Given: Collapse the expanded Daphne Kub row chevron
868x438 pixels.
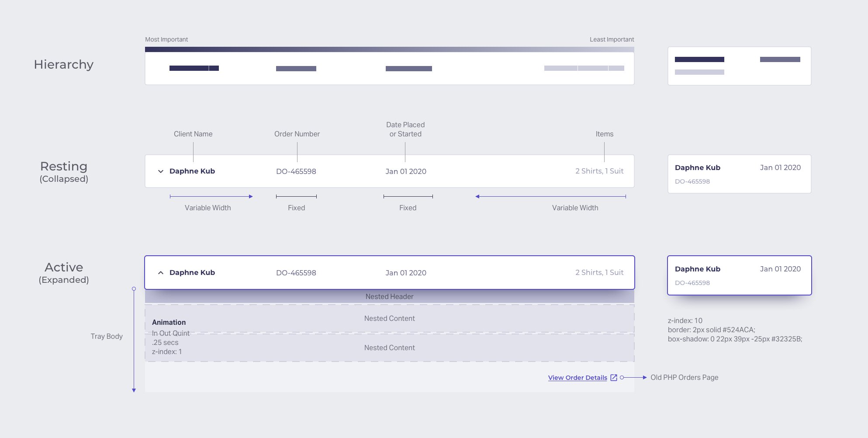Looking at the screenshot, I should 160,273.
